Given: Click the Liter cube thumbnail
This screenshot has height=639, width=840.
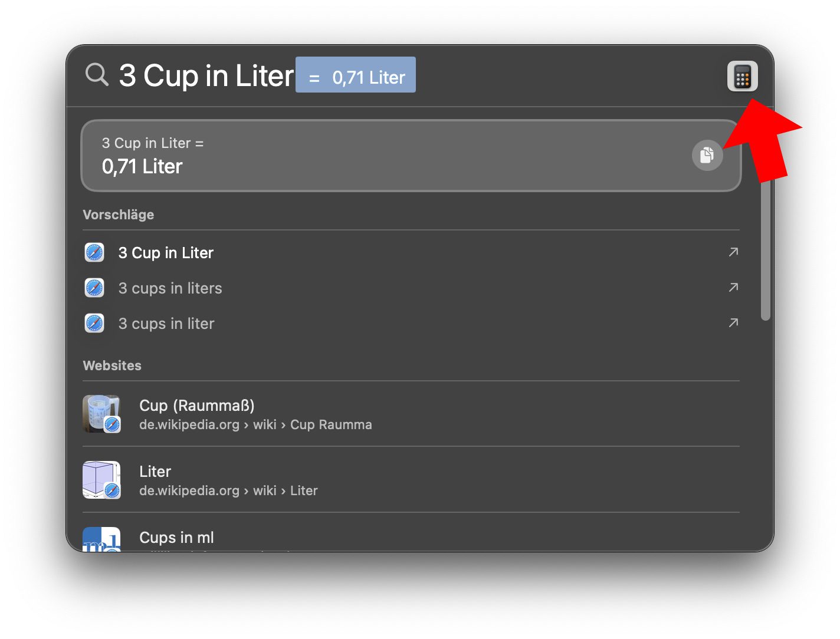Looking at the screenshot, I should tap(101, 479).
